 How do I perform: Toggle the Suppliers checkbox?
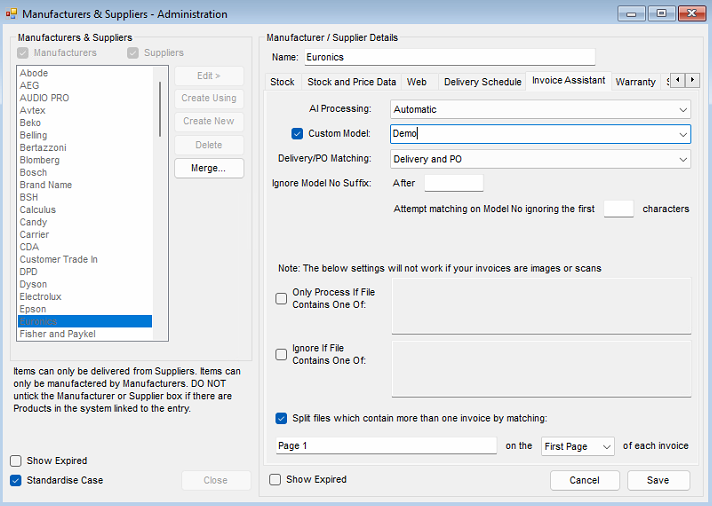point(133,53)
